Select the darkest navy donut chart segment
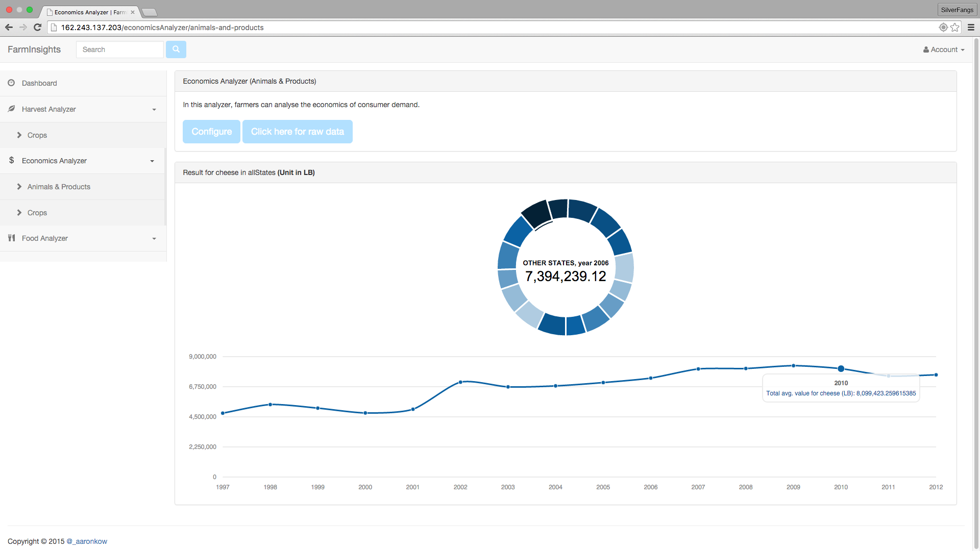The width and height of the screenshot is (980, 551). pos(536,213)
